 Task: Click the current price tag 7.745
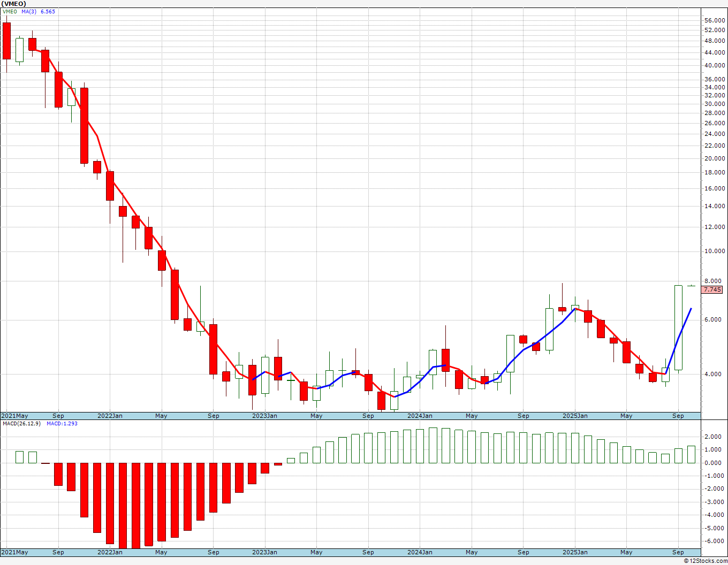point(712,289)
